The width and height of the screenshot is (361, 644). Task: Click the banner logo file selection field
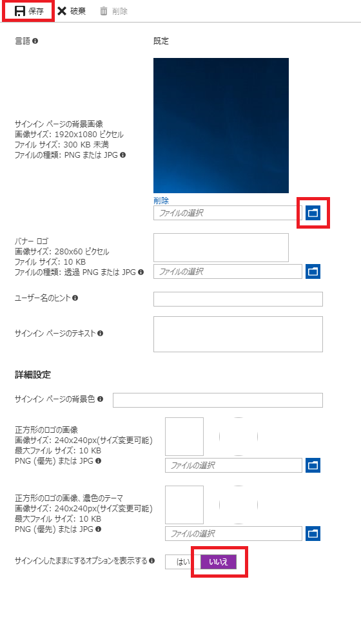coord(228,272)
